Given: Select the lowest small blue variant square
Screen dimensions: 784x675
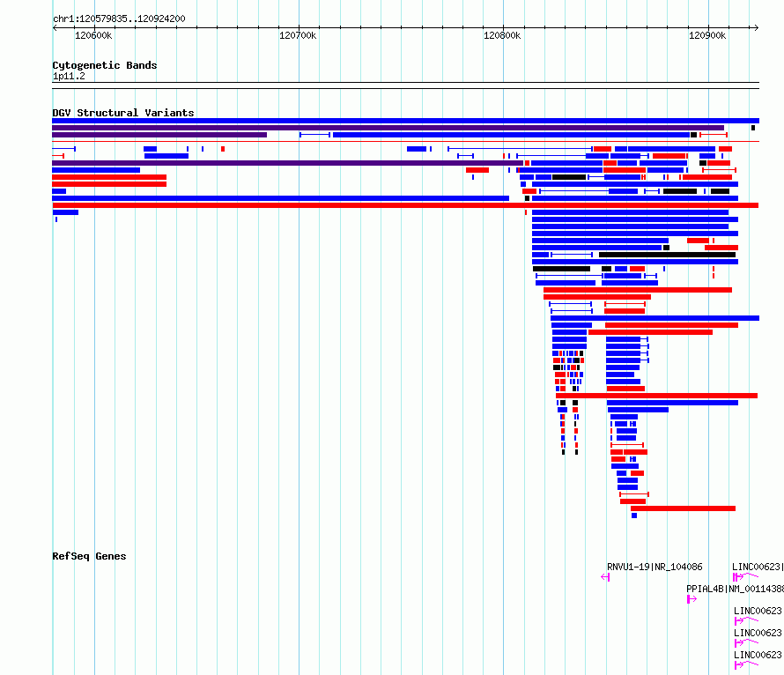Looking at the screenshot, I should point(634,516).
